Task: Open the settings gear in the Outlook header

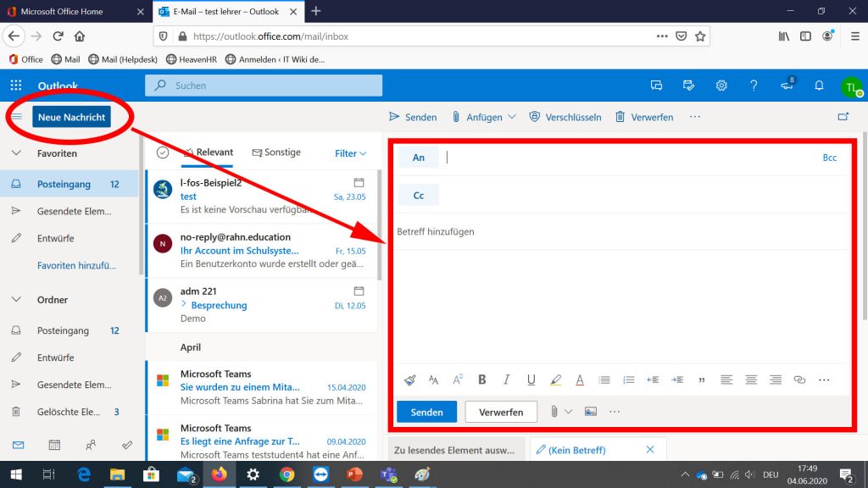Action: [721, 86]
